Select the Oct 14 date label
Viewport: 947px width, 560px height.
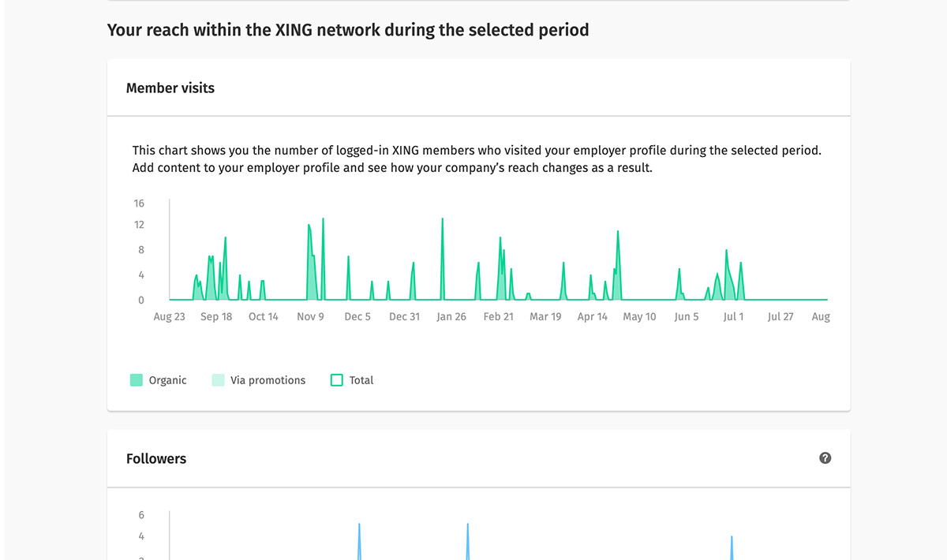click(x=264, y=316)
